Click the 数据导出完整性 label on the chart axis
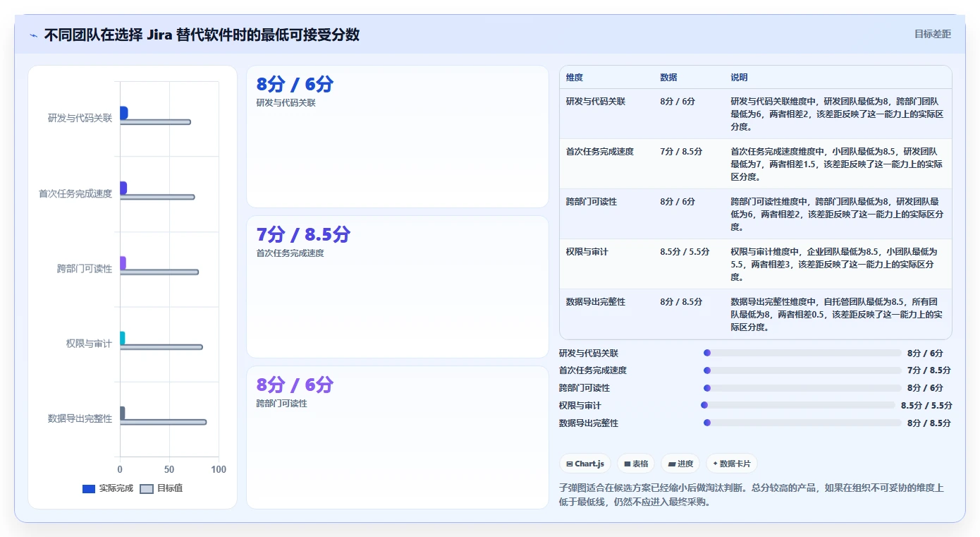 tap(80, 418)
